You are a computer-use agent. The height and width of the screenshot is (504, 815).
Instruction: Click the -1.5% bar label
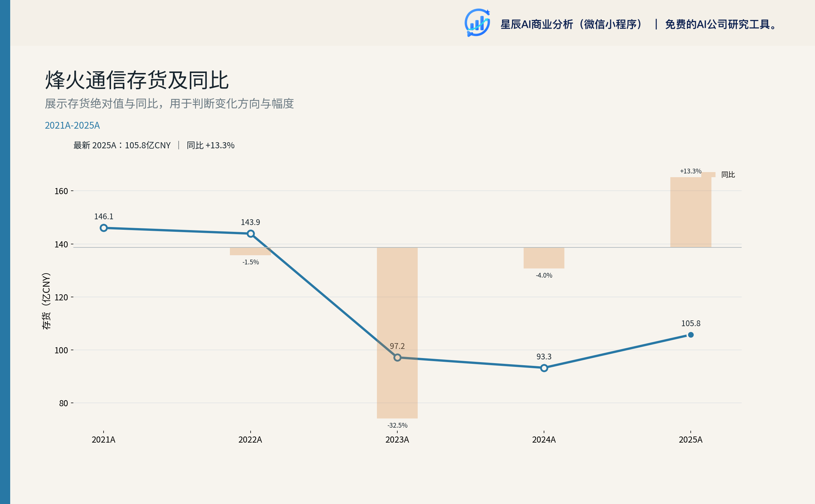pos(251,262)
